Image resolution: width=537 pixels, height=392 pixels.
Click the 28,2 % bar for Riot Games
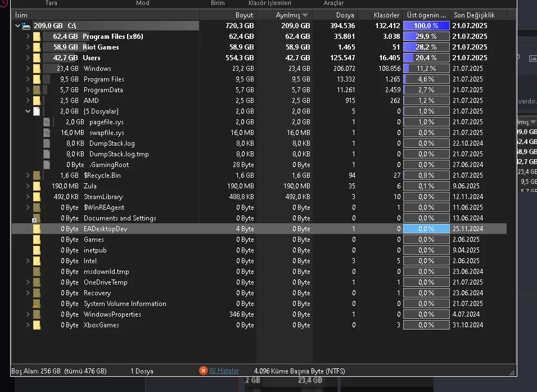(426, 47)
